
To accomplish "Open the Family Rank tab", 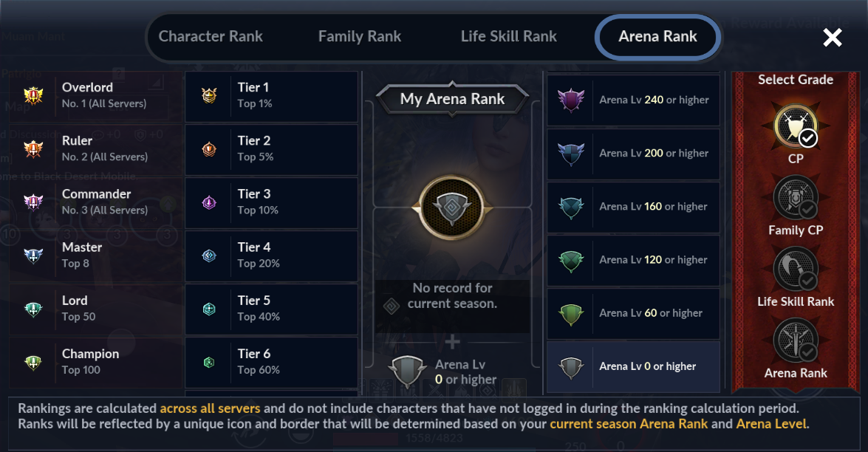I will click(360, 36).
